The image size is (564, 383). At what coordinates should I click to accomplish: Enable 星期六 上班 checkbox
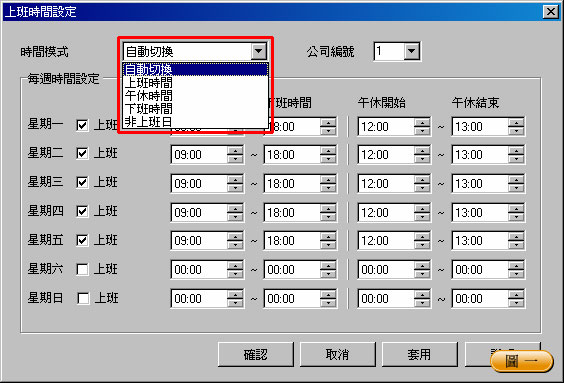pos(82,269)
